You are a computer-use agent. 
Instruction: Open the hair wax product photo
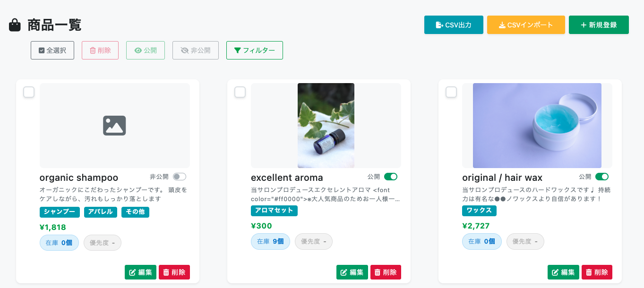pos(537,126)
